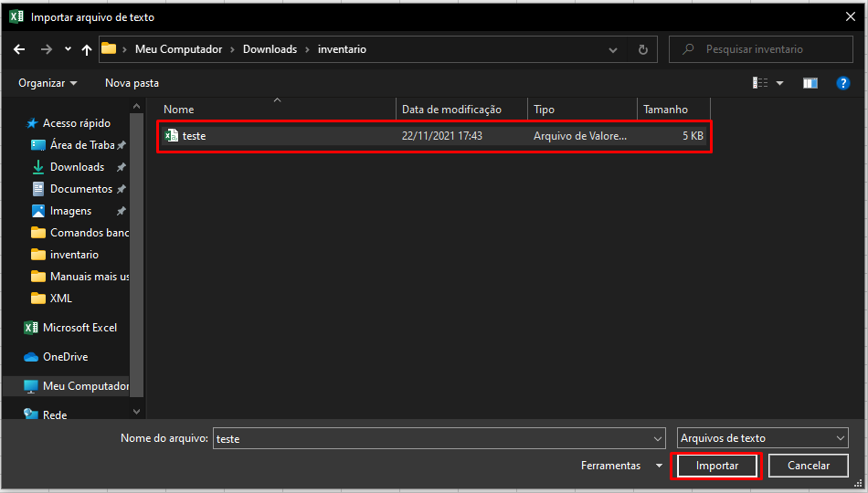Open the Arquivos de texto filter dropdown
This screenshot has width=868, height=493.
tap(762, 438)
